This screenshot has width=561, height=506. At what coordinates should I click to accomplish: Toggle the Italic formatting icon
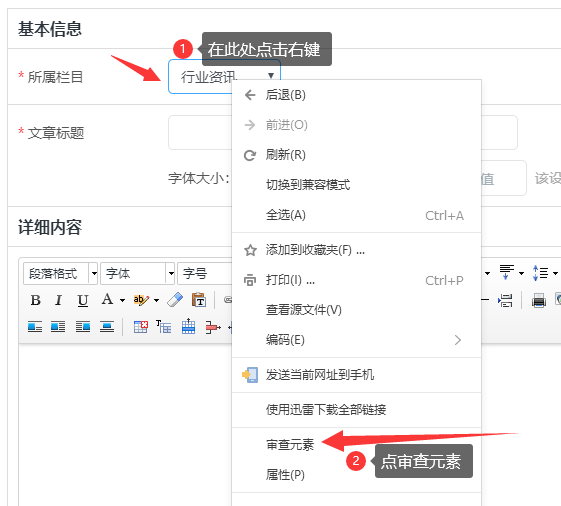[x=59, y=300]
